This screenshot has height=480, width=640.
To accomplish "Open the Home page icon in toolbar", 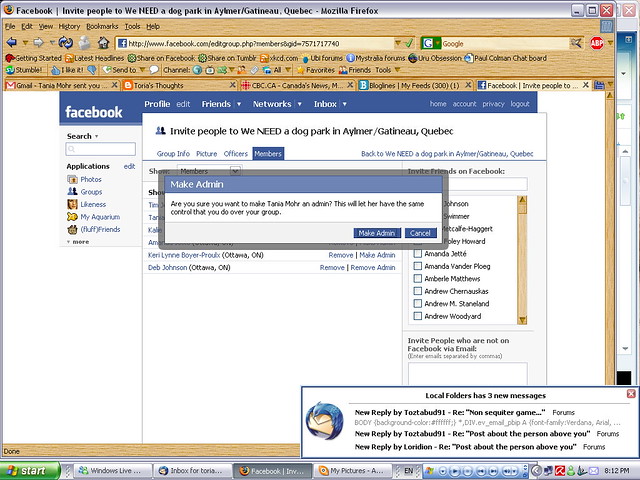I will (x=104, y=42).
